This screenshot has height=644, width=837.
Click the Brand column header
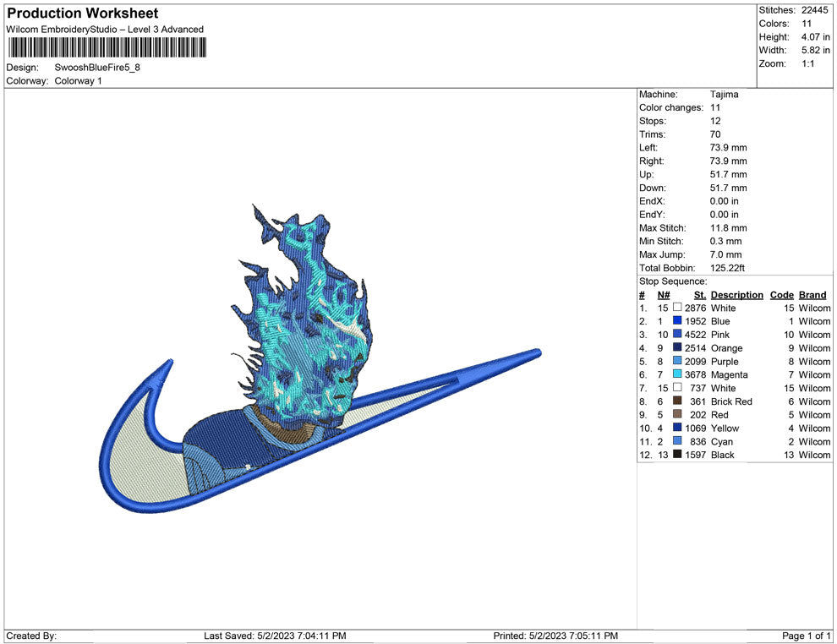[812, 295]
